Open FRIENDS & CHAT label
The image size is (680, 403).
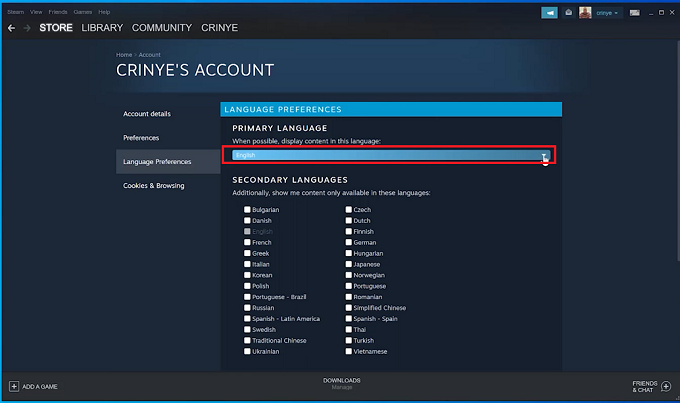[644, 387]
